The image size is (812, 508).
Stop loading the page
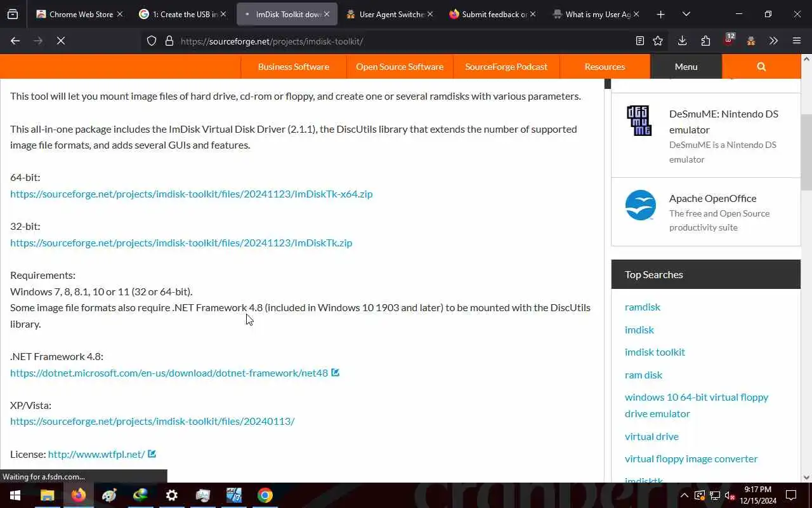[x=61, y=41]
